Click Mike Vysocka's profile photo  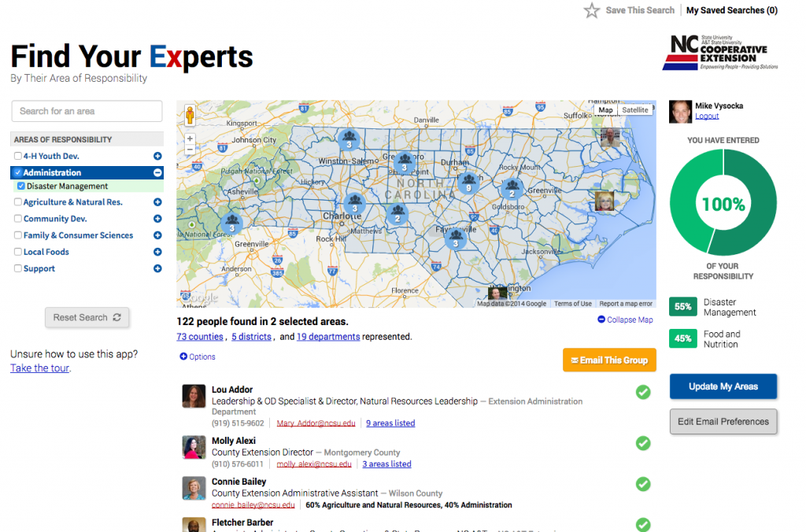pos(680,112)
